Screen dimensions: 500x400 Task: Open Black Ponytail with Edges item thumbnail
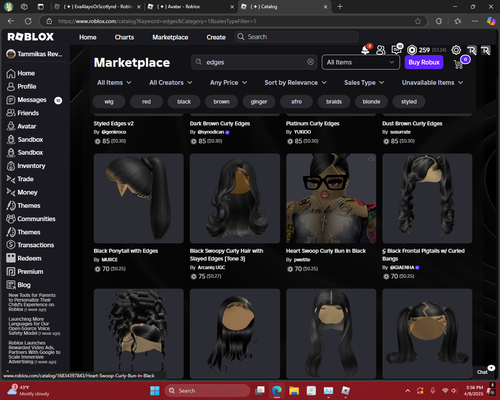point(139,198)
